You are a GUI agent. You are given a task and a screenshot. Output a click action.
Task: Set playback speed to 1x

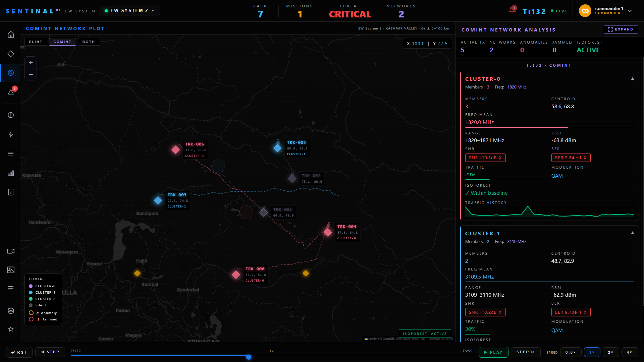point(592,352)
